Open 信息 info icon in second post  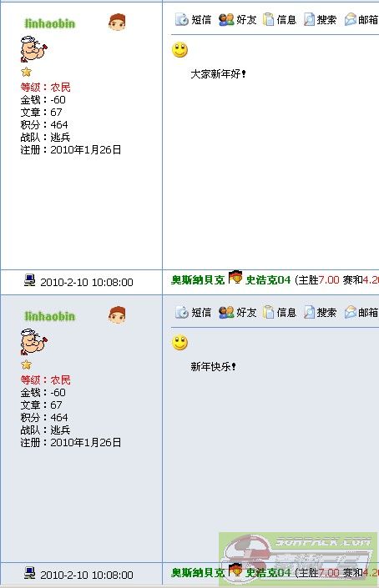coord(268,312)
